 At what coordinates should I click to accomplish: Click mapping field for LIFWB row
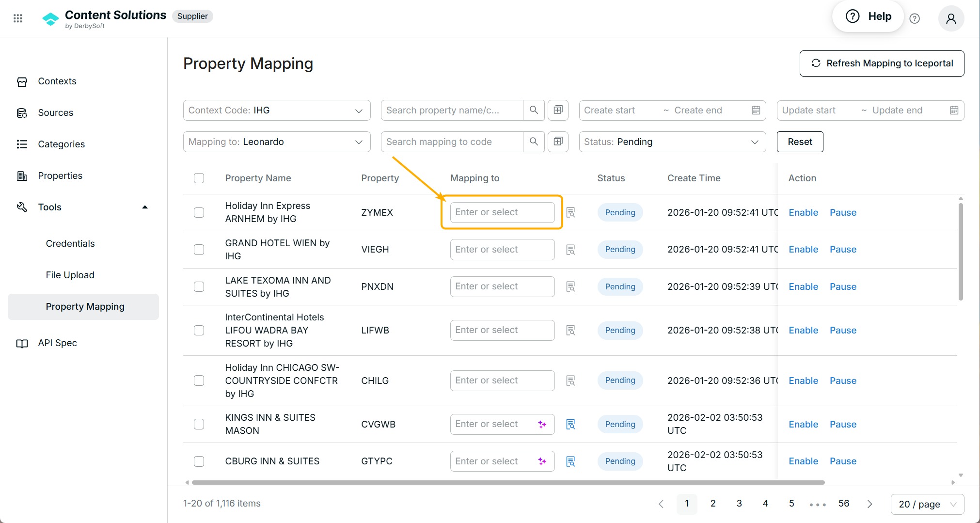coord(502,330)
